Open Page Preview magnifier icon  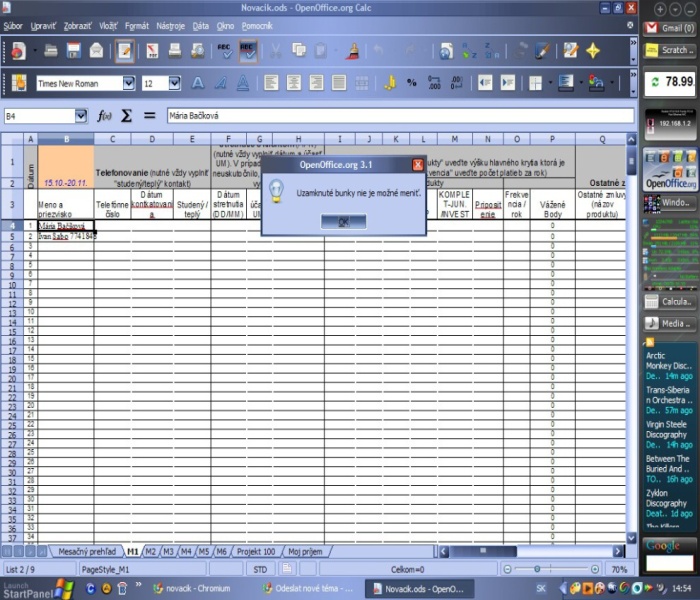197,51
